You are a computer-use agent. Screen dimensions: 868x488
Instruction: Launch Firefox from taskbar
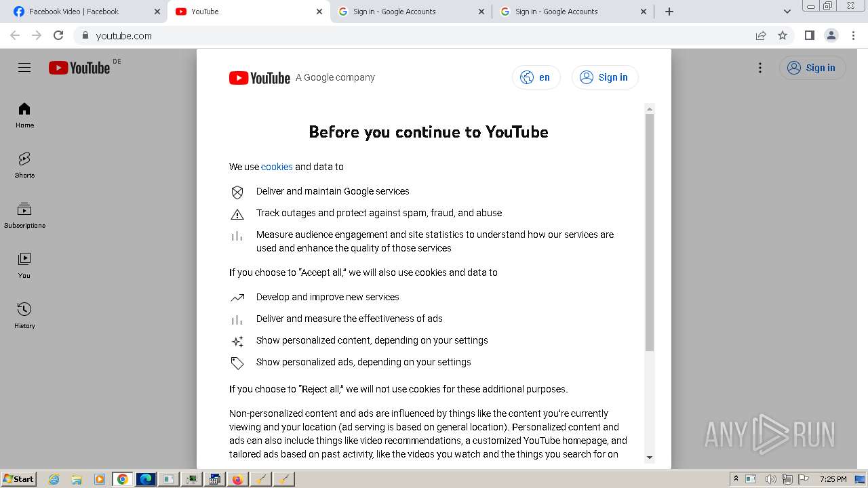click(237, 479)
